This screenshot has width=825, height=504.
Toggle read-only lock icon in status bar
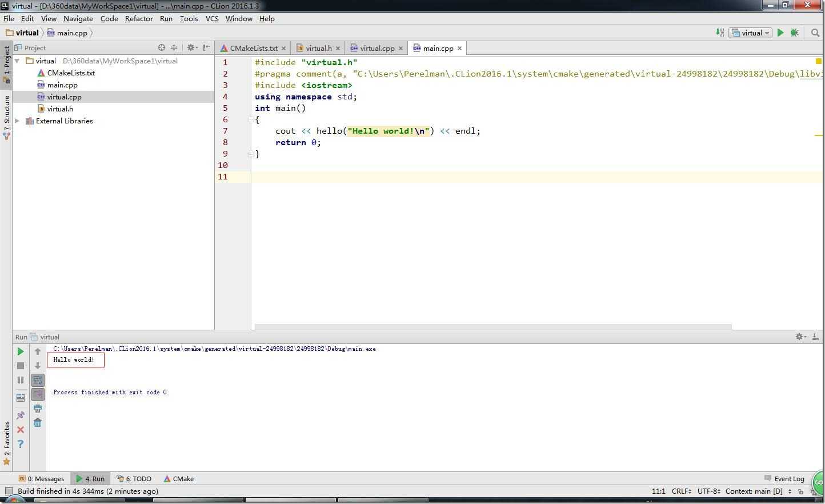tap(801, 491)
